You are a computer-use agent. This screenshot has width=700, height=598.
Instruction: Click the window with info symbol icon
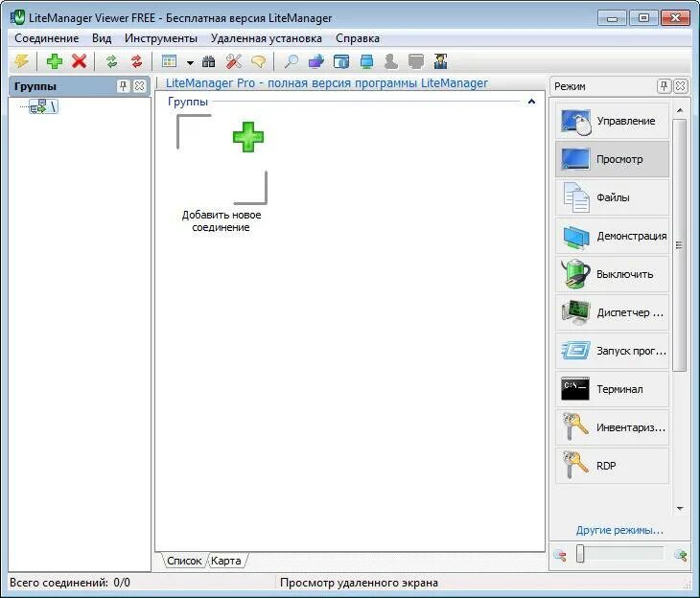(x=341, y=61)
